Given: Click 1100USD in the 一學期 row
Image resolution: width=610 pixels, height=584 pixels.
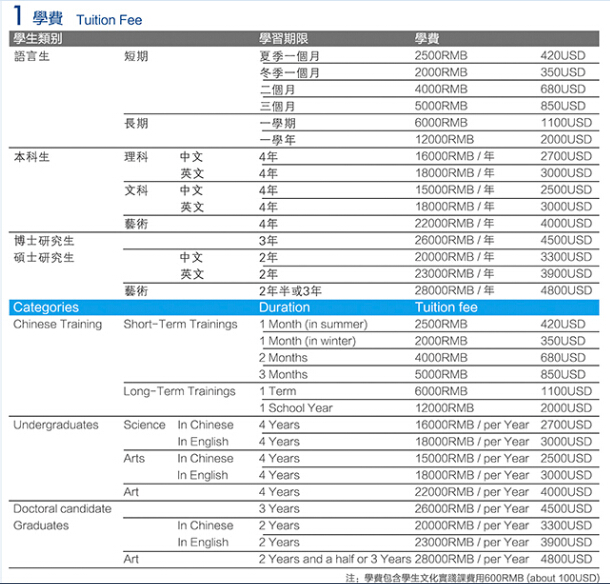Looking at the screenshot, I should pos(566,123).
